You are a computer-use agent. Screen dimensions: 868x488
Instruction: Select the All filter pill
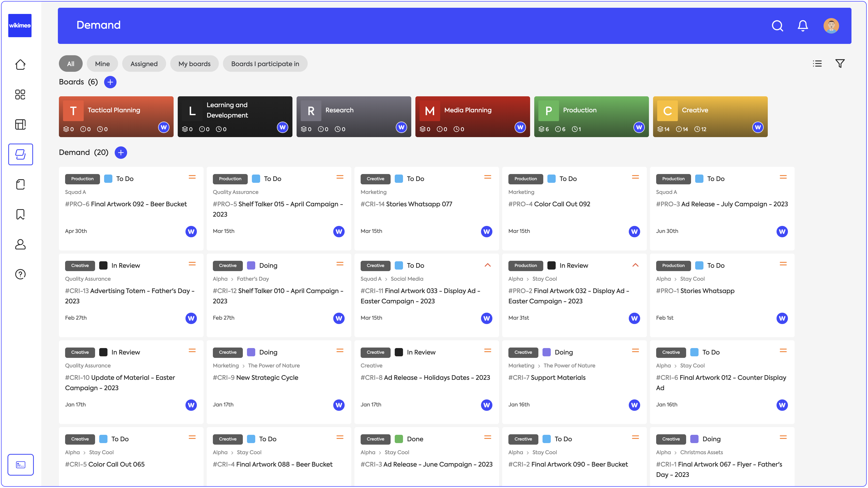[x=71, y=64]
